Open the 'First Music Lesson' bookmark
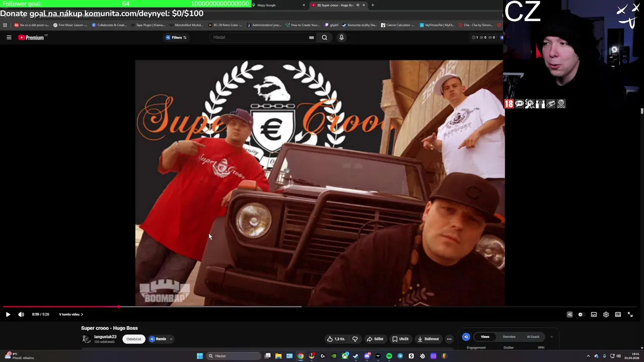 click(x=69, y=25)
